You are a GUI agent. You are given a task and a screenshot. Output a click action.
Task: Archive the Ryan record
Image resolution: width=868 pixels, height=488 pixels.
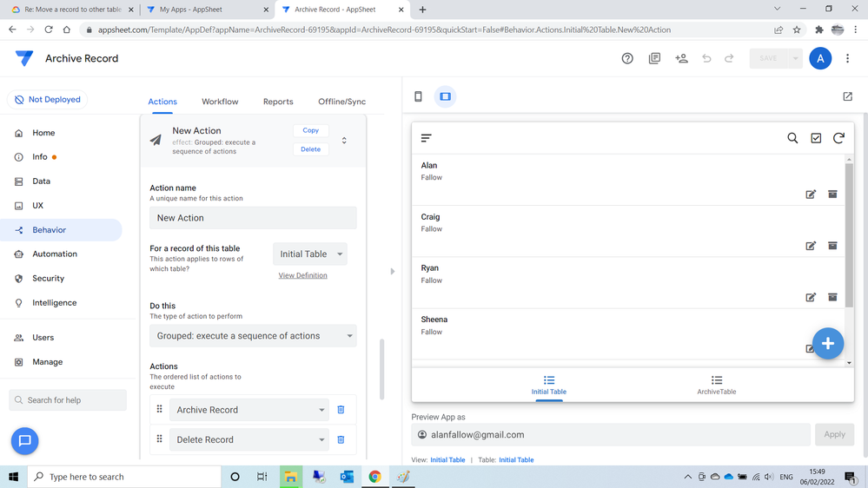click(x=832, y=297)
